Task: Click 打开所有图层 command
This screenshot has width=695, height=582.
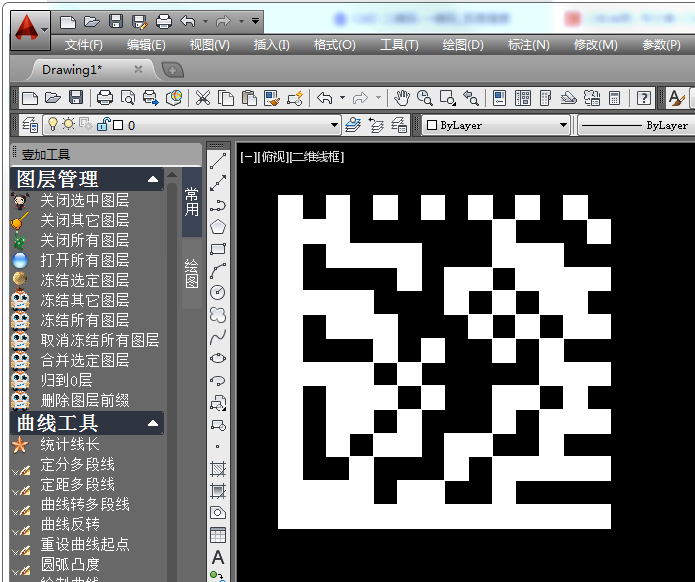Action: coord(85,260)
